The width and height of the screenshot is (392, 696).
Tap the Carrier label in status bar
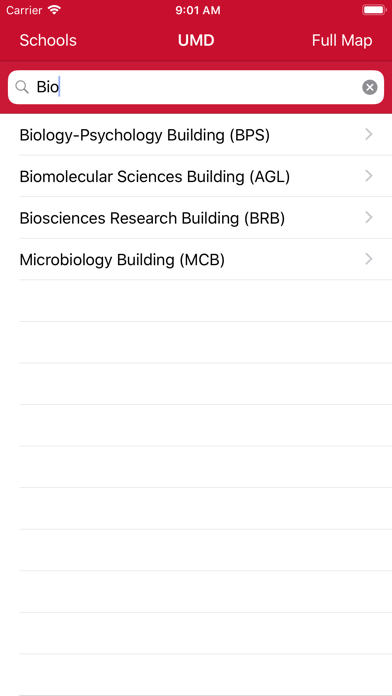[24, 11]
